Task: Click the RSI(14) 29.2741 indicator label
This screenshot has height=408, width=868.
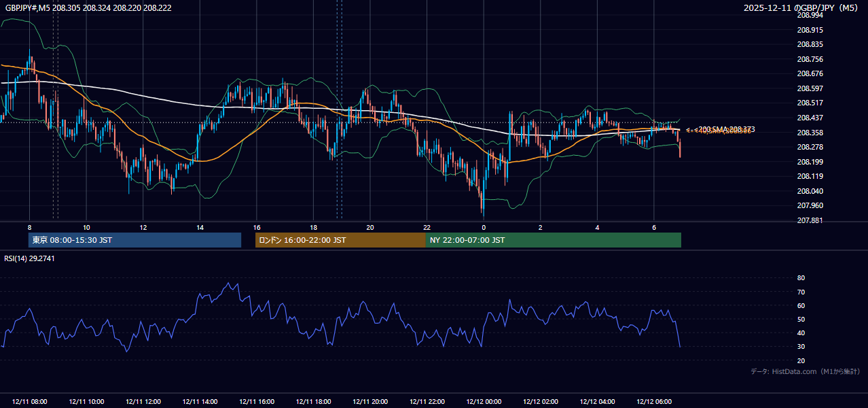Action: pyautogui.click(x=29, y=258)
